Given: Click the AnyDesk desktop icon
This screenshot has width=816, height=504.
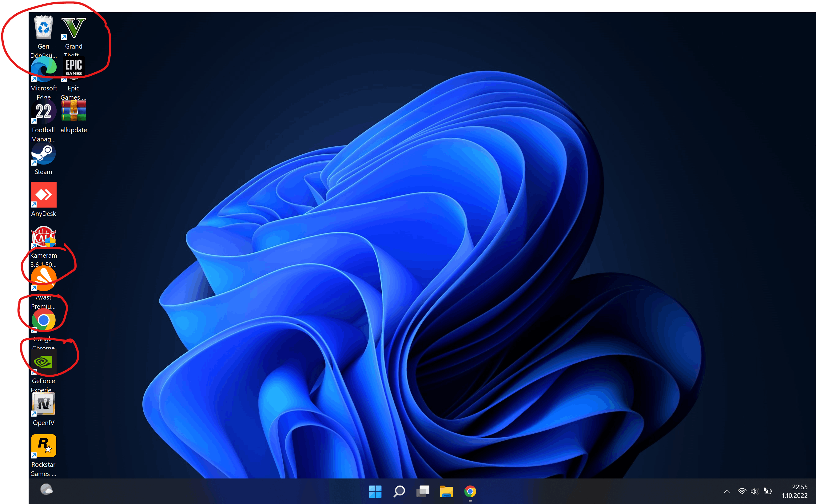Looking at the screenshot, I should pos(43,195).
